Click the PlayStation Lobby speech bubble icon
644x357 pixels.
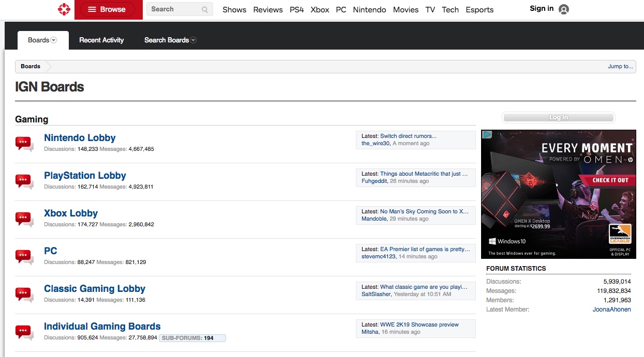[x=24, y=181]
